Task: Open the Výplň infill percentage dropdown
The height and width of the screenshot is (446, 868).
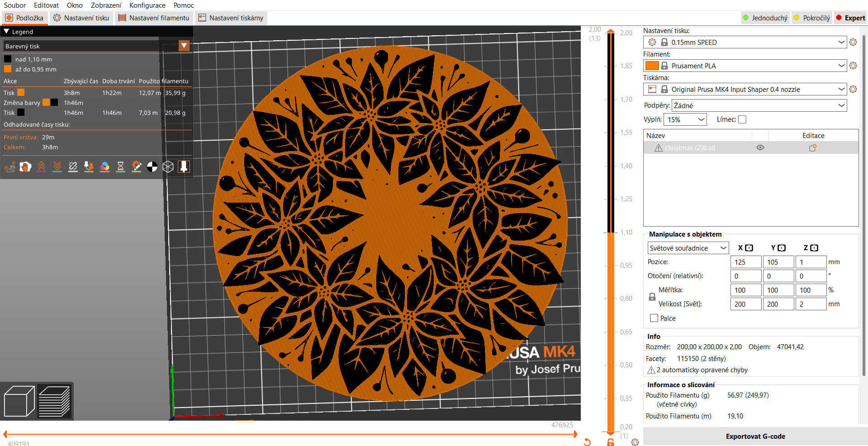Action: tap(685, 119)
